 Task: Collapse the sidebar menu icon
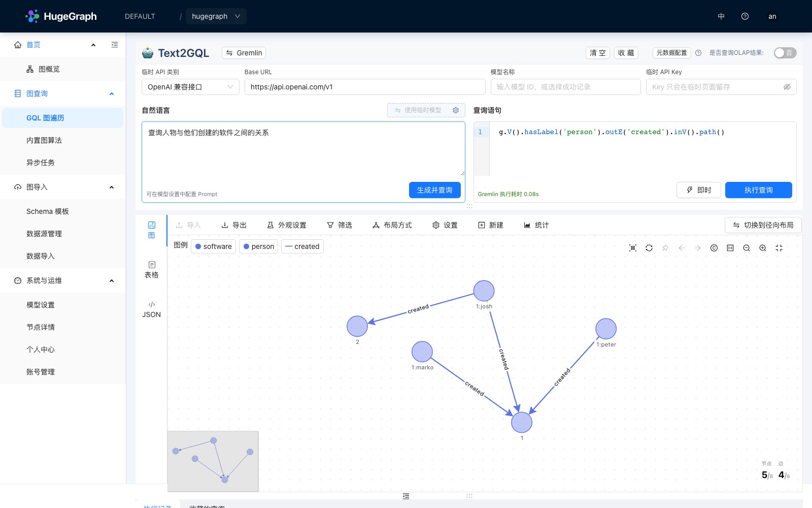[115, 45]
